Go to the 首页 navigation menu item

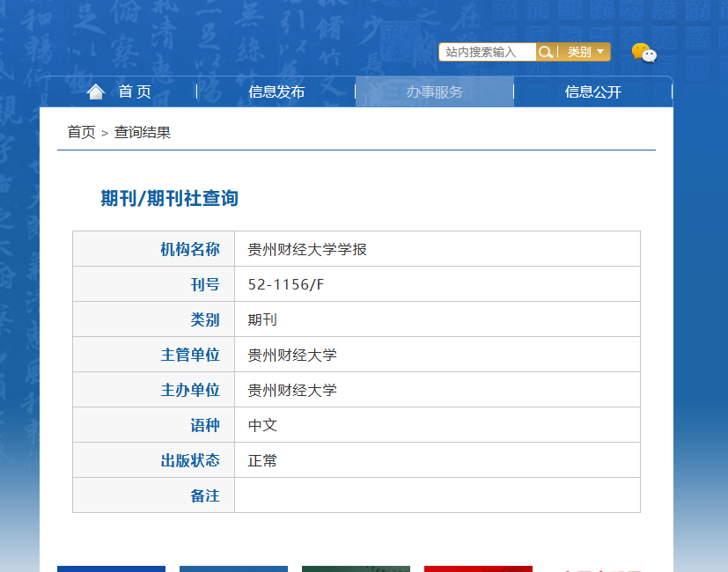click(x=135, y=92)
